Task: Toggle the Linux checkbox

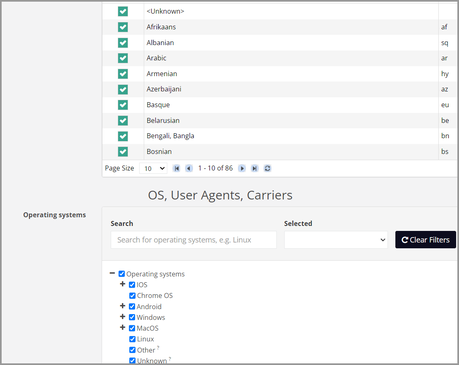Action: coord(132,339)
